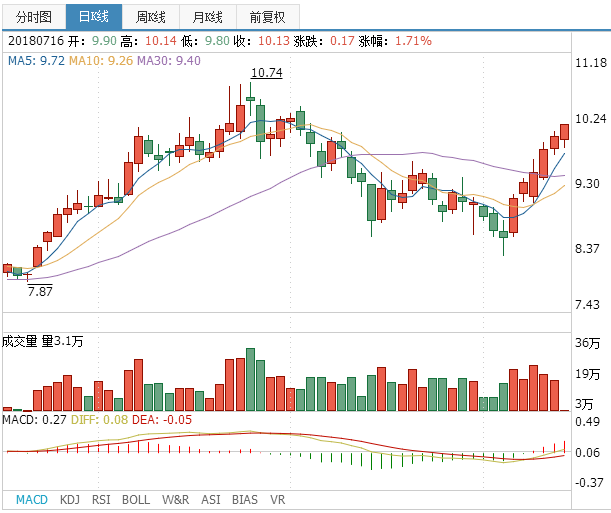This screenshot has width=611, height=513.
Task: Click the 36万 volume axis label
Action: 587,343
